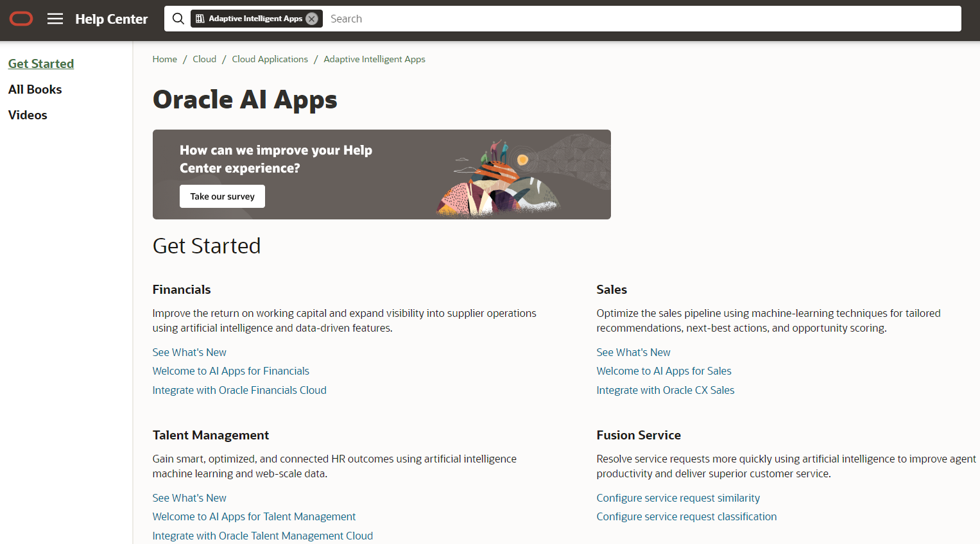Click the Cloud Applications breadcrumb

pyautogui.click(x=270, y=58)
